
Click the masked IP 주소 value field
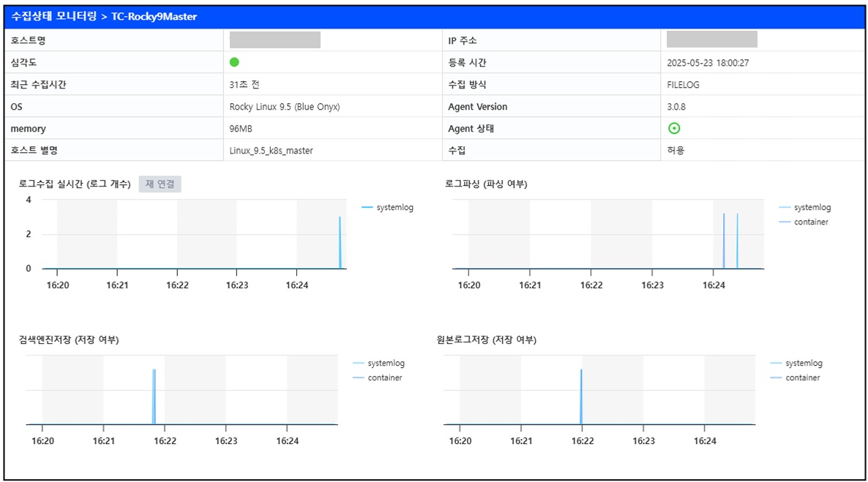[x=711, y=40]
